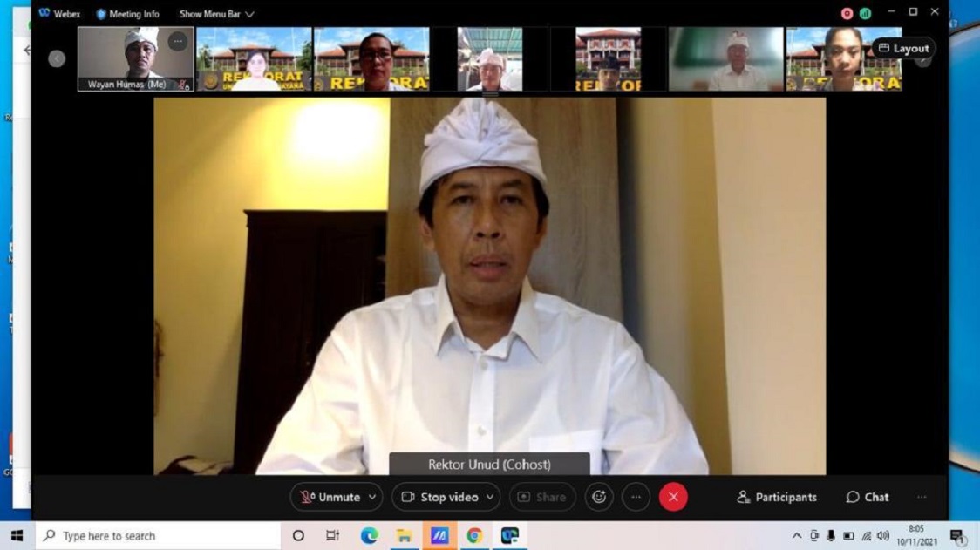Click the Rektor Unud (Cohost) name label
Viewport: 980px width, 550px height.
pyautogui.click(x=489, y=465)
